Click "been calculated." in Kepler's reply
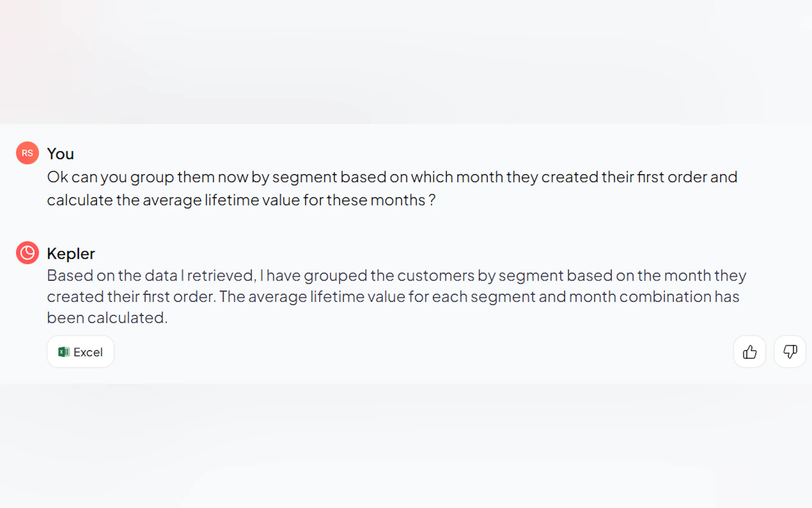Image resolution: width=812 pixels, height=508 pixels. coord(107,318)
